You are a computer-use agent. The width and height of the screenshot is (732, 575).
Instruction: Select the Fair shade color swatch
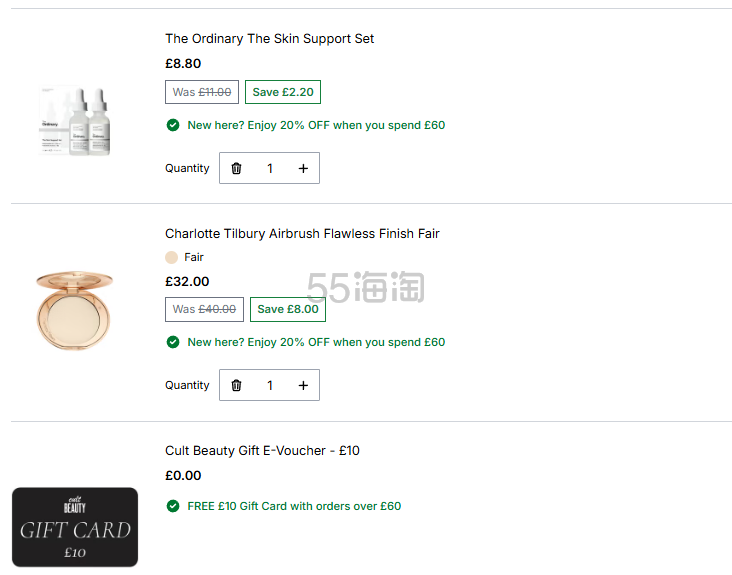click(x=171, y=257)
